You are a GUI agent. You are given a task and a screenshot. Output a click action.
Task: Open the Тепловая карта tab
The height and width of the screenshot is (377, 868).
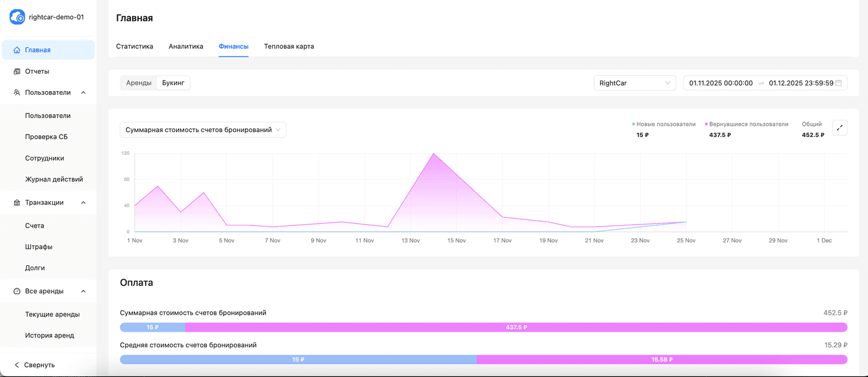(x=288, y=47)
